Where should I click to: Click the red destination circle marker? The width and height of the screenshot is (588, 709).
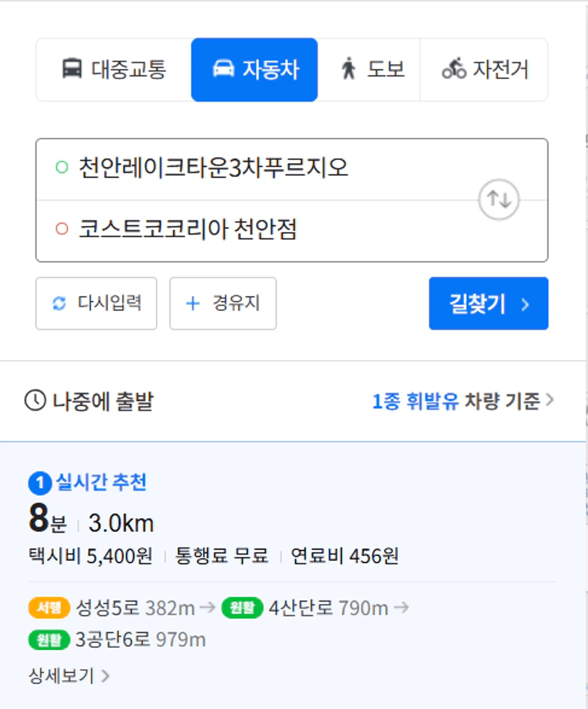point(62,229)
